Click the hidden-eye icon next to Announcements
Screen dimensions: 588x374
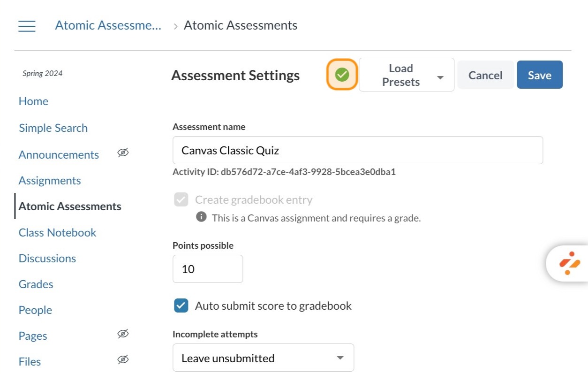pos(123,153)
